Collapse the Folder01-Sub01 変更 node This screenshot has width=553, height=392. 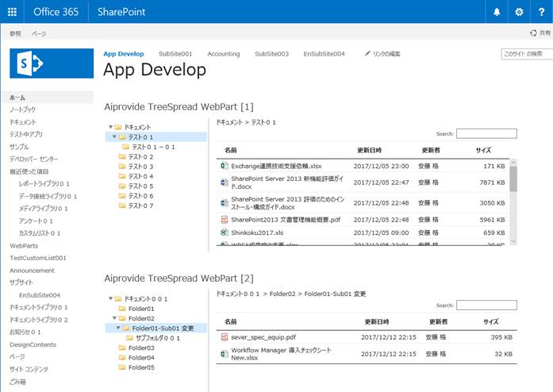[x=118, y=328]
